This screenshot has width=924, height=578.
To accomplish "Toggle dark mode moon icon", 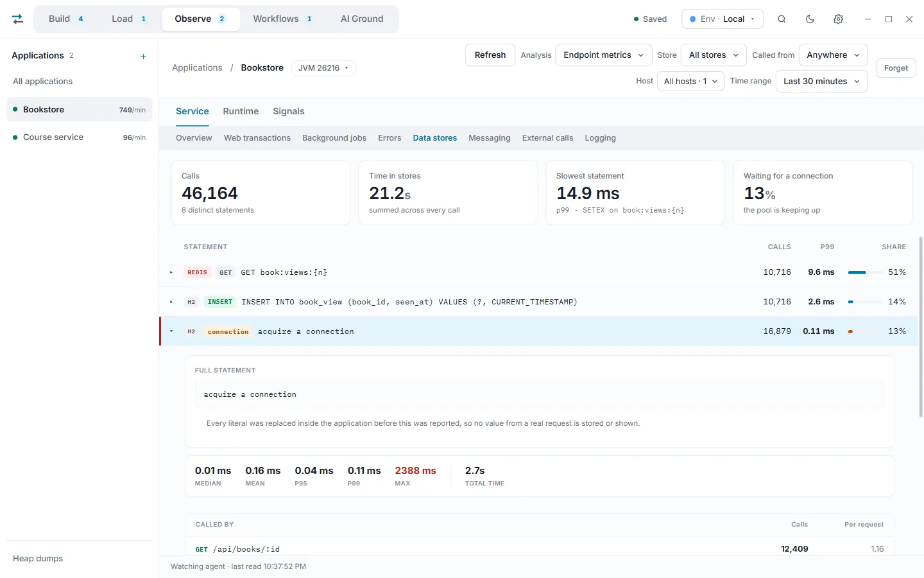I will 810,19.
